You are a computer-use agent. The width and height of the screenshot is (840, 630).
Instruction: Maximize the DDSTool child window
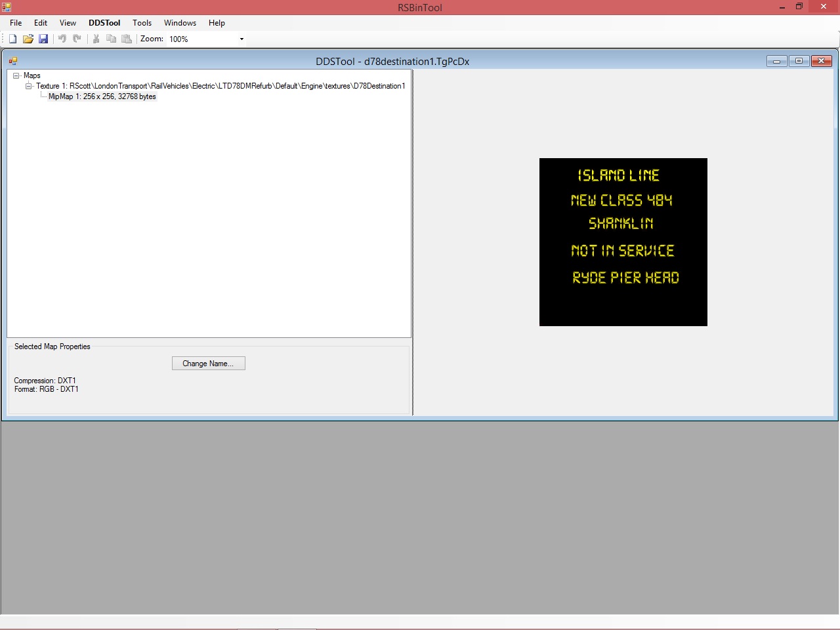pos(799,61)
